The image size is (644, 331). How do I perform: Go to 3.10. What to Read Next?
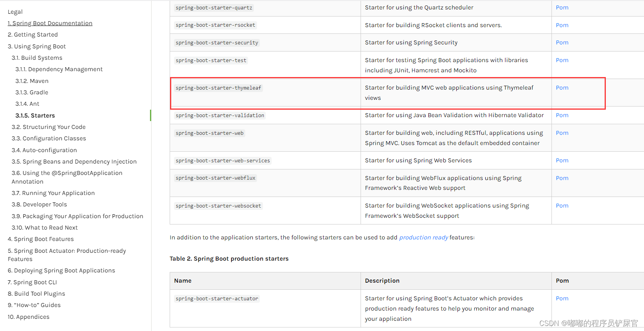[x=44, y=228]
